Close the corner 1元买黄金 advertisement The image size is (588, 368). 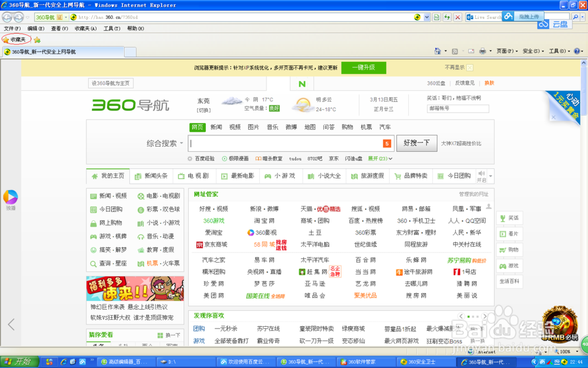point(553,117)
